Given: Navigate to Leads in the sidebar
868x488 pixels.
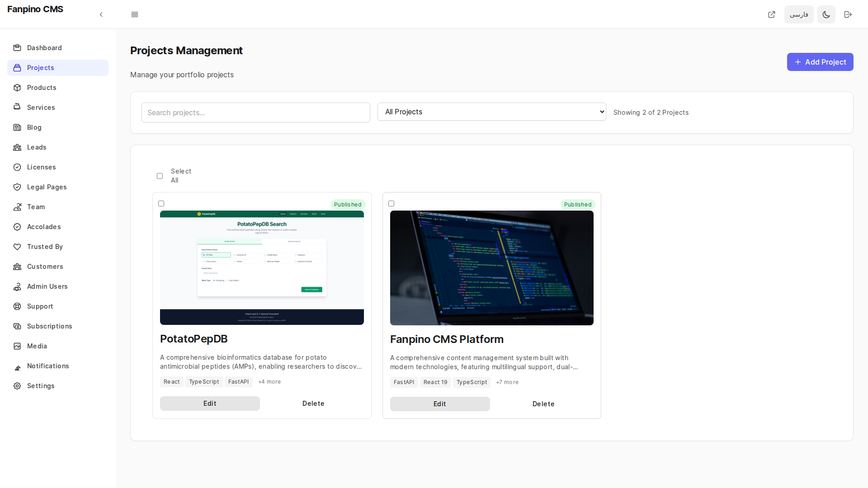Looking at the screenshot, I should click(x=58, y=147).
